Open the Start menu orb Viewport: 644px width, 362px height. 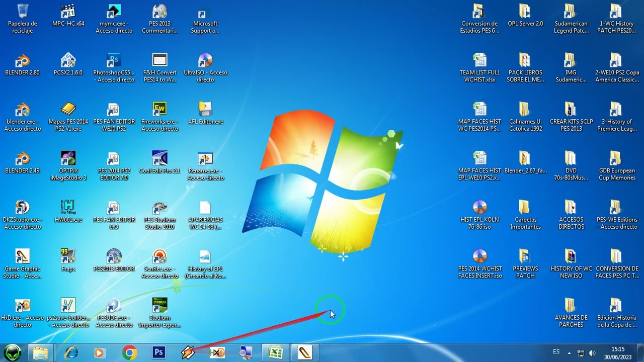pos(13,352)
